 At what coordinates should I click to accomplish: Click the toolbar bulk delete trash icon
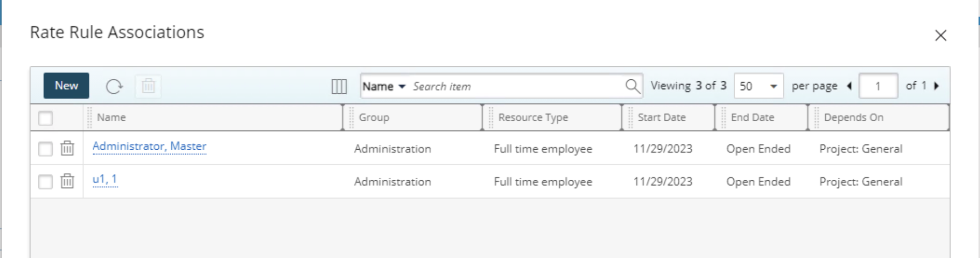click(148, 86)
